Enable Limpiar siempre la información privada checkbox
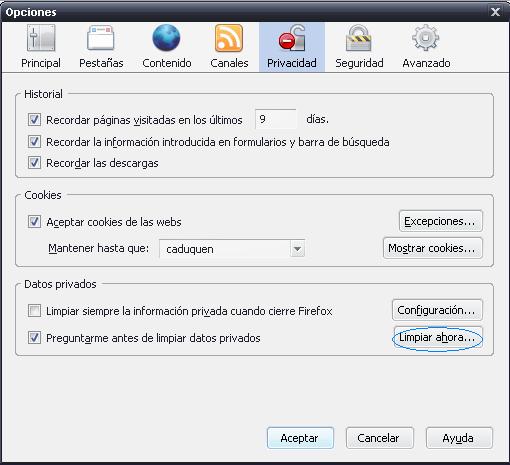Image resolution: width=510 pixels, height=465 pixels. click(x=34, y=311)
